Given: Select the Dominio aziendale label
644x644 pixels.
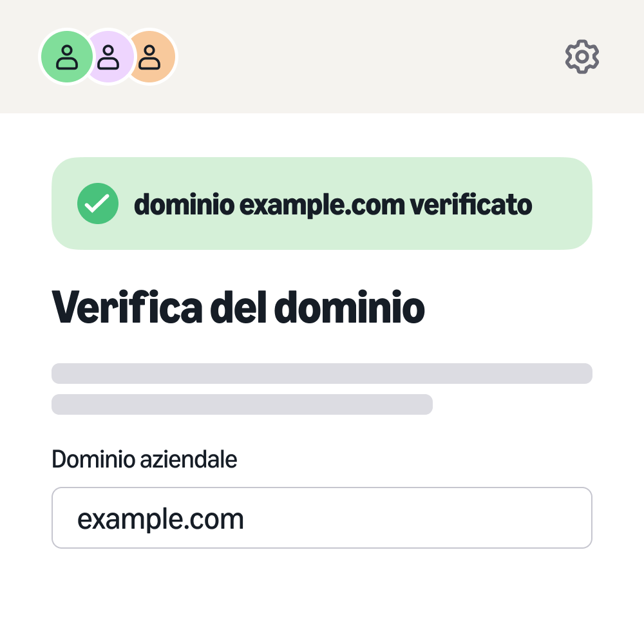Looking at the screenshot, I should click(x=144, y=459).
